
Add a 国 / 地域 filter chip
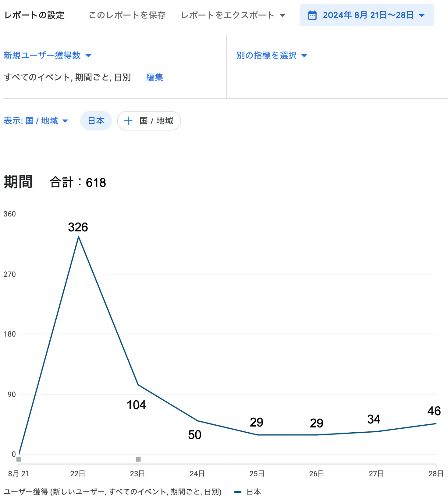149,121
